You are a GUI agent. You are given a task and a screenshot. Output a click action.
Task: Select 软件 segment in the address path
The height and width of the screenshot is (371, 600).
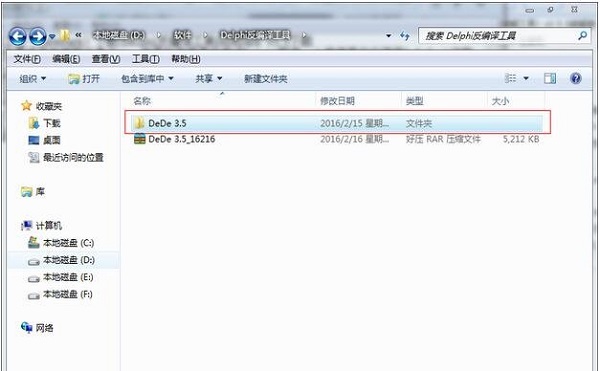tap(183, 36)
